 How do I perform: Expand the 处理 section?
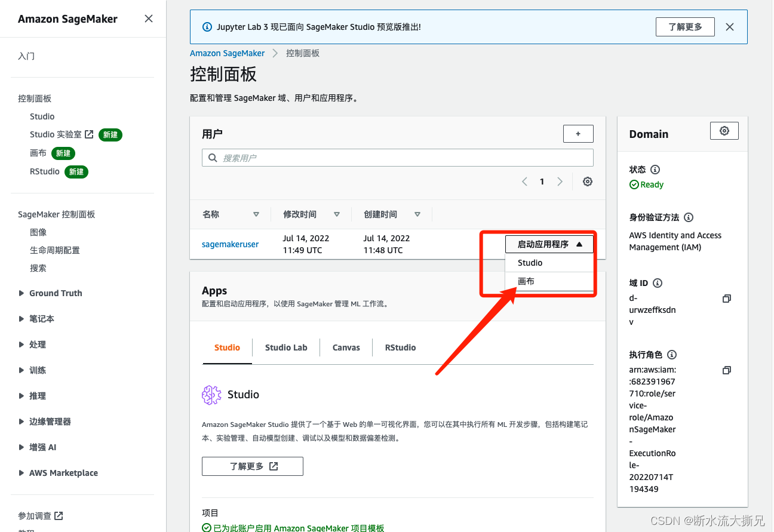22,345
